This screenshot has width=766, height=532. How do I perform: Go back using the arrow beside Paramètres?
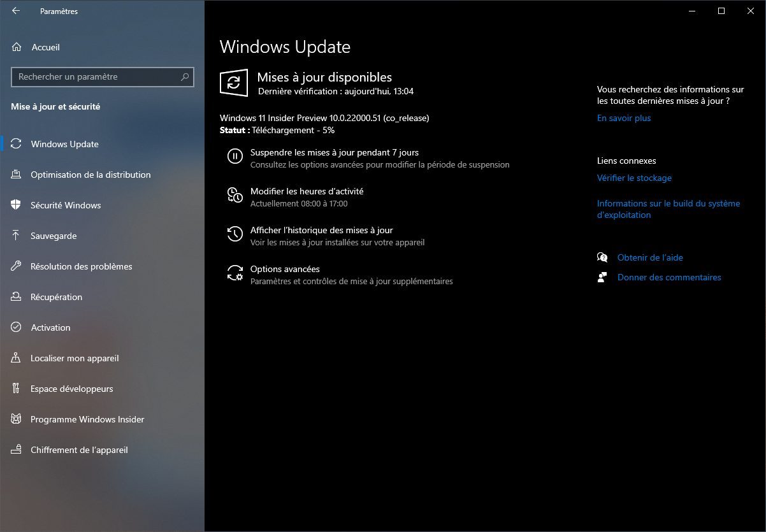[x=16, y=11]
